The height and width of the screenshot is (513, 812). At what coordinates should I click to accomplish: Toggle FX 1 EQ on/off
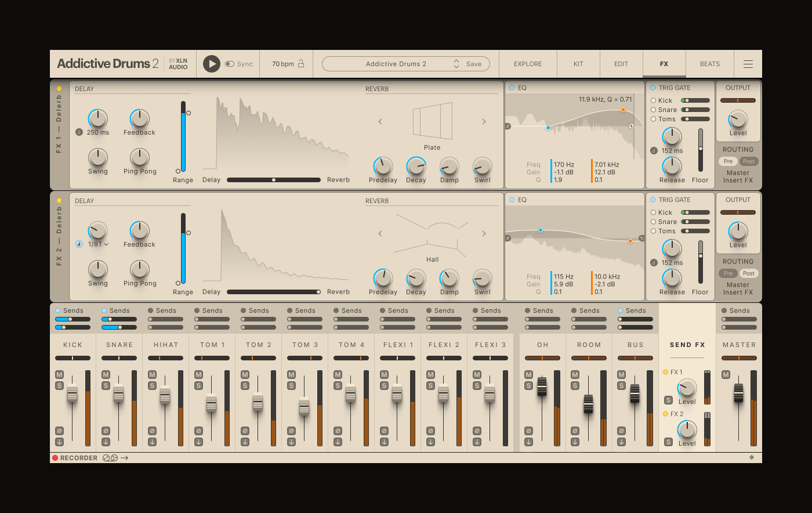point(512,88)
